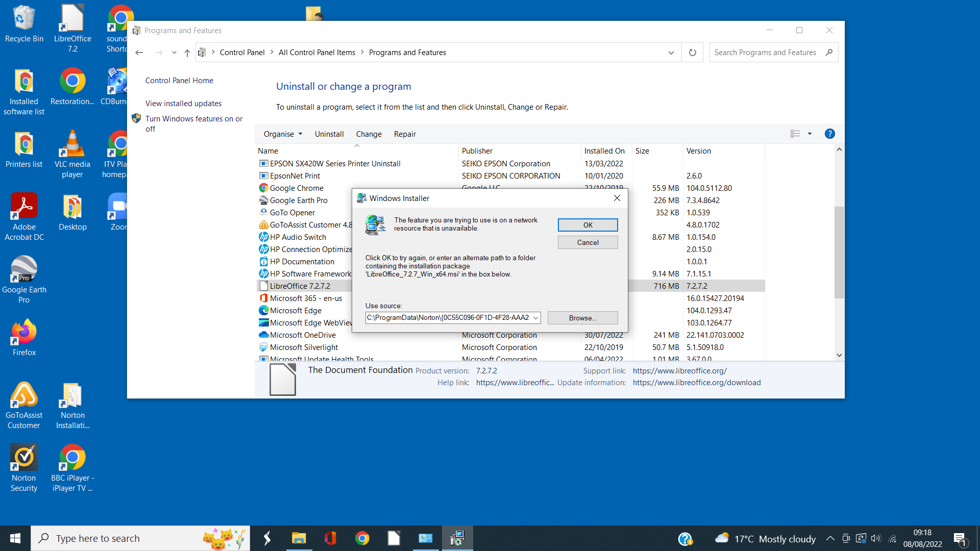Open BBC iPlayer desktop shortcut
Image resolution: width=980 pixels, height=551 pixels.
coord(72,468)
